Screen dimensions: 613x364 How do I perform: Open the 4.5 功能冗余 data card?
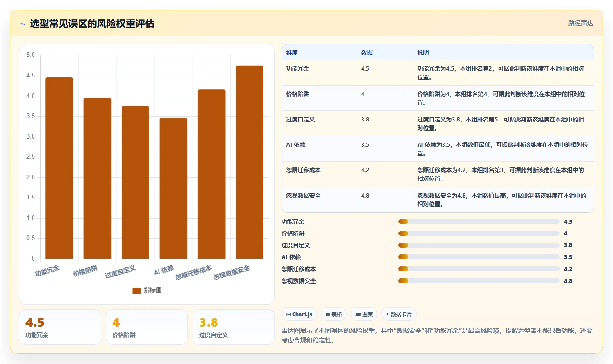coord(60,327)
